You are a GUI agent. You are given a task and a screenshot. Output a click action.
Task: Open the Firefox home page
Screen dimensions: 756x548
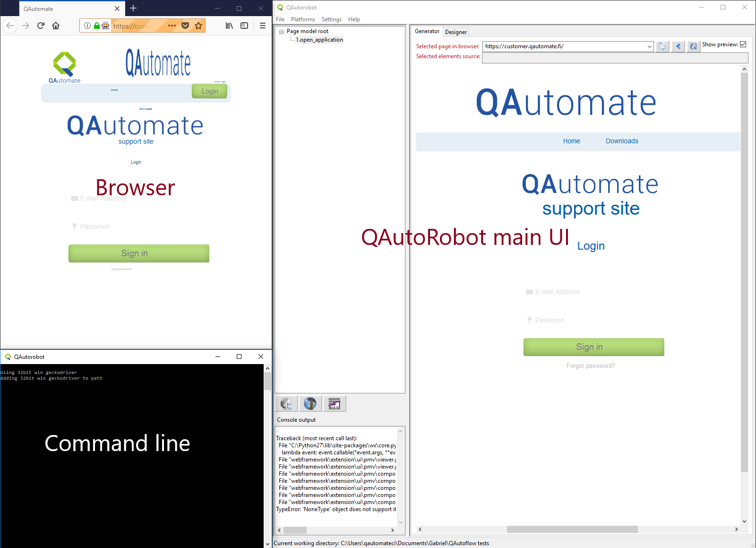pos(56,26)
